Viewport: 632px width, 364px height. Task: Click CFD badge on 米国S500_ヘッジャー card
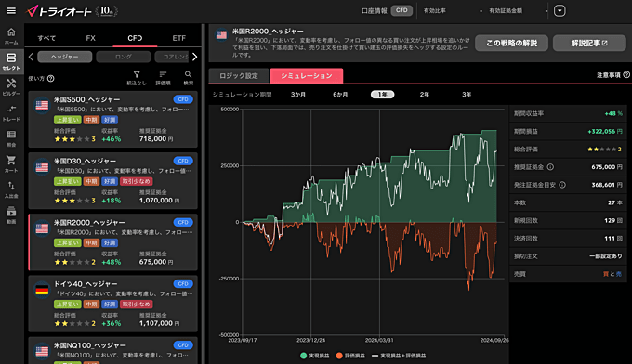[183, 99]
